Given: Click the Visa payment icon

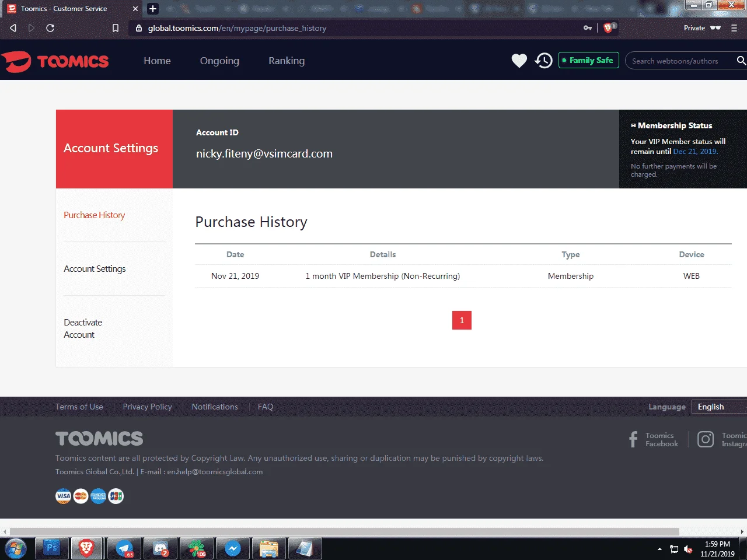Looking at the screenshot, I should (x=63, y=496).
